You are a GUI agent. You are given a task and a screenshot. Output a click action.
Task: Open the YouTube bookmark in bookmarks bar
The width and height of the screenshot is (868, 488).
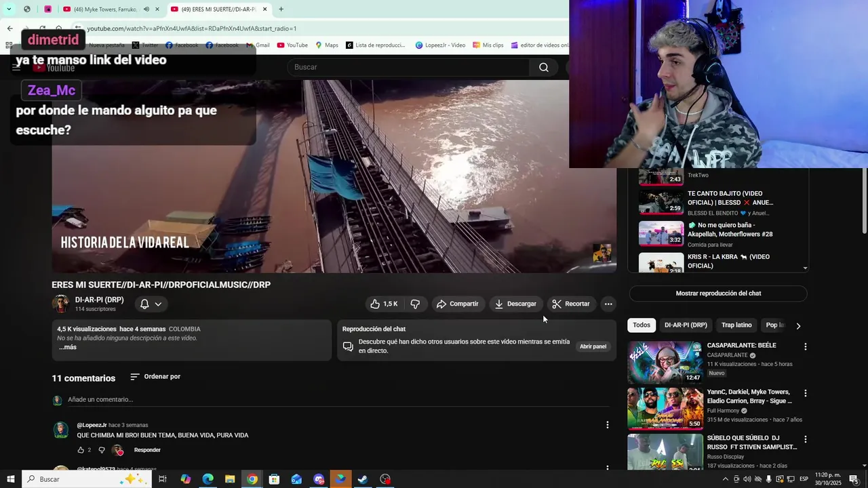click(292, 45)
